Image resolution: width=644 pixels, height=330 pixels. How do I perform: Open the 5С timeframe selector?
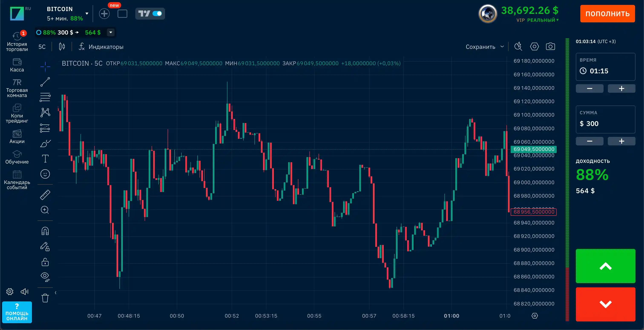(42, 47)
